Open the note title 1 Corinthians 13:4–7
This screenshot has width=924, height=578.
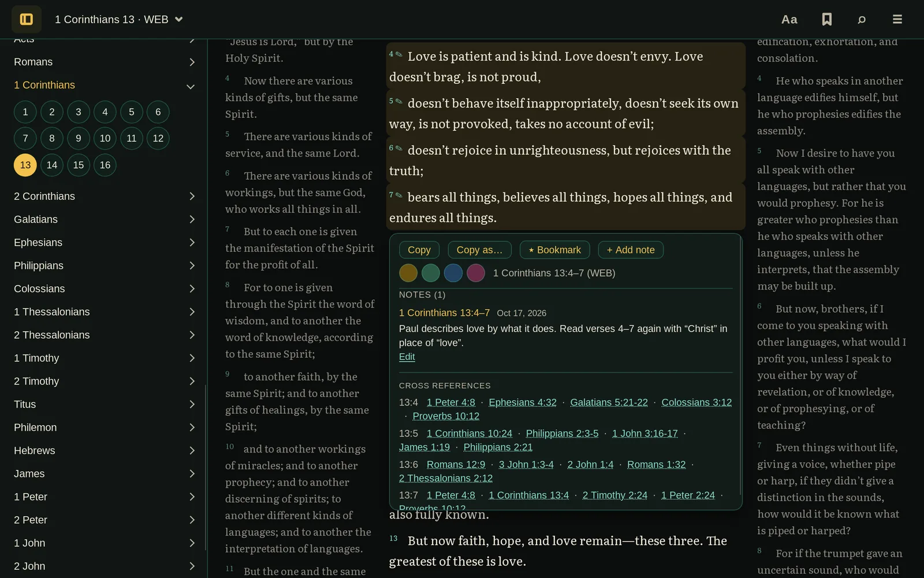[444, 313]
